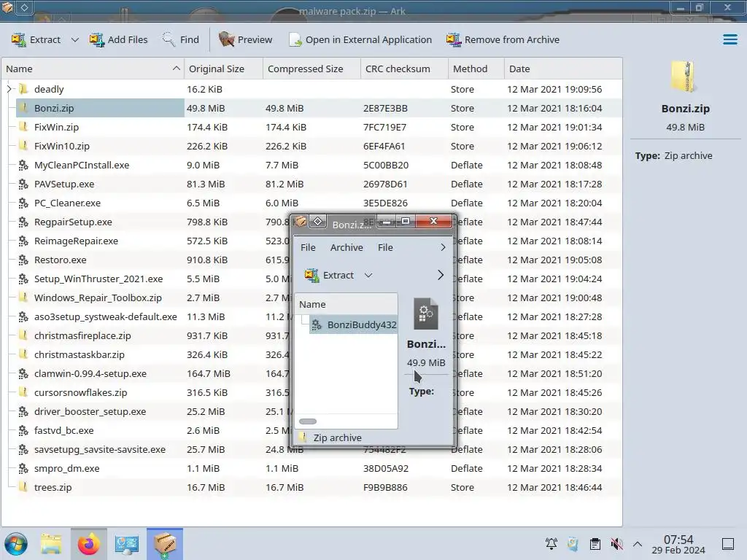Click the Extract icon in main toolbar
This screenshot has height=560, width=747.
click(x=18, y=39)
